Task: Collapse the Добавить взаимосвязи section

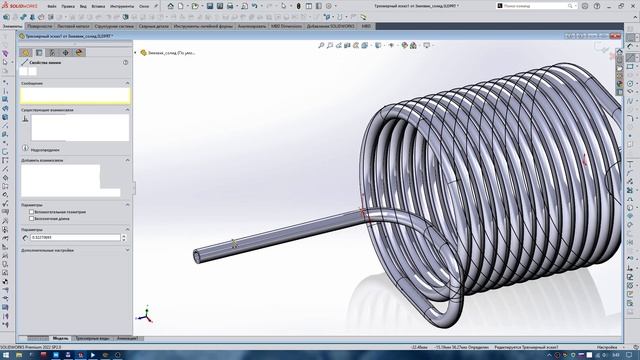Action: click(x=127, y=160)
